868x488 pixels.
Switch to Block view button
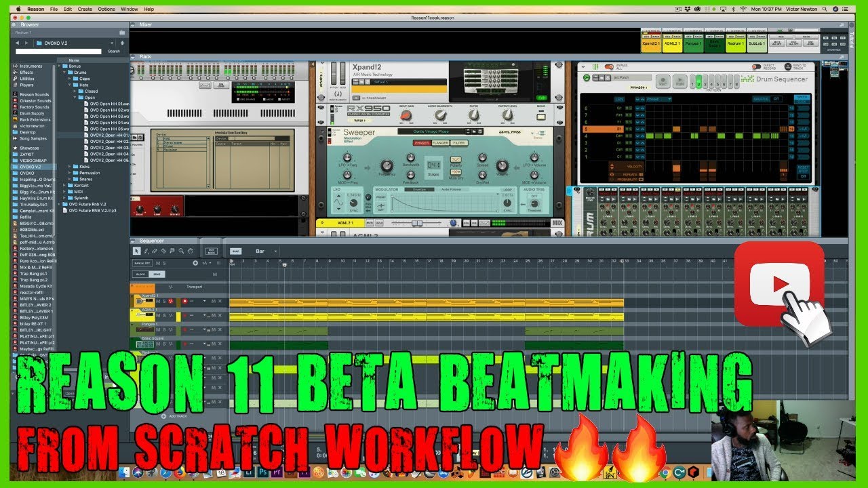pos(140,274)
